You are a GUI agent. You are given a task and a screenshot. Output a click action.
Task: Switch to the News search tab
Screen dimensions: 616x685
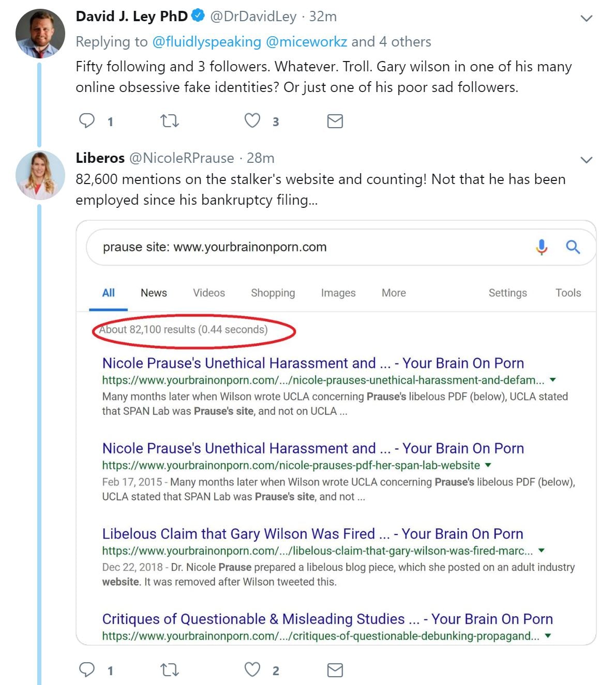154,293
